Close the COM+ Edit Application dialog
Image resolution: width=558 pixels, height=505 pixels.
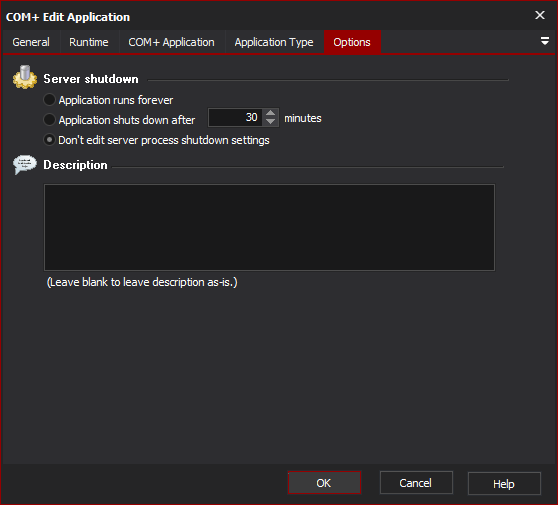tap(539, 15)
